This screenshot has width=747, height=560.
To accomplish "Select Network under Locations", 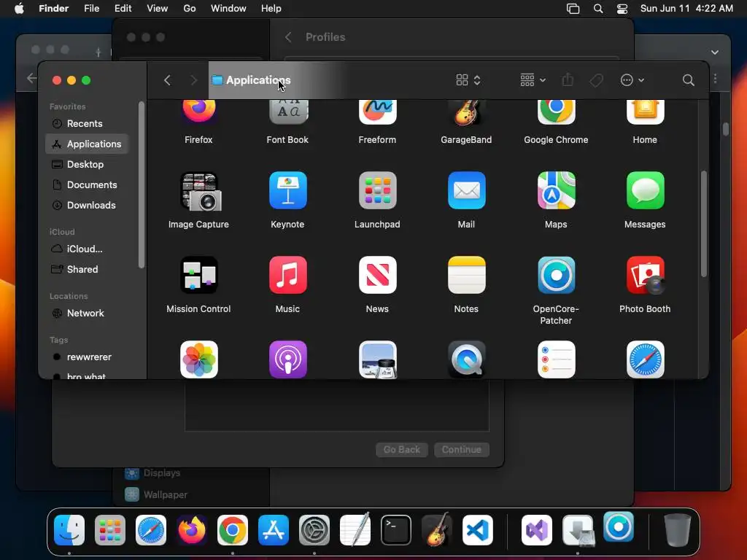I will pos(87,314).
